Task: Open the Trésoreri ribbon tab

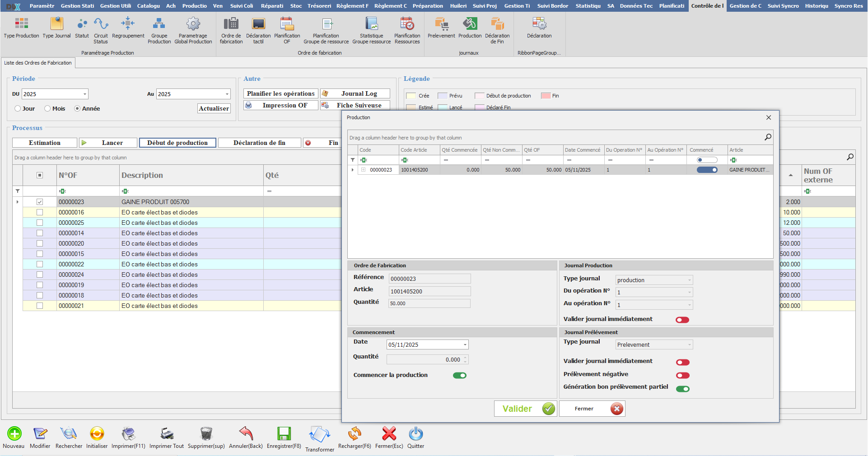Action: pyautogui.click(x=319, y=6)
